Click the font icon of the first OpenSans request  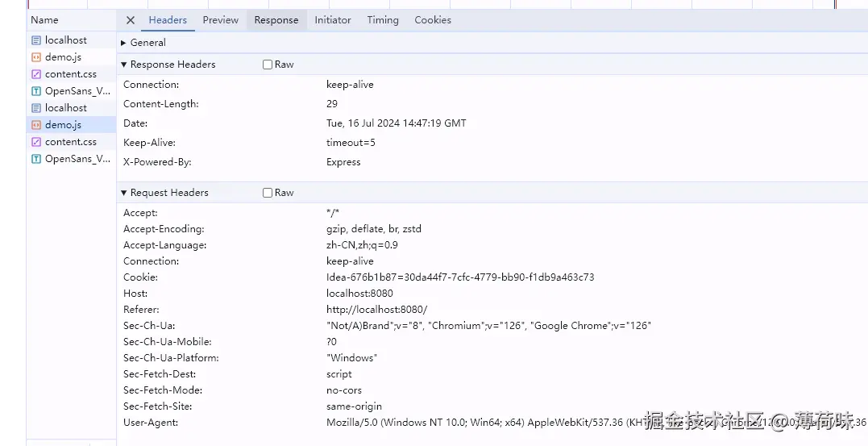tap(36, 91)
